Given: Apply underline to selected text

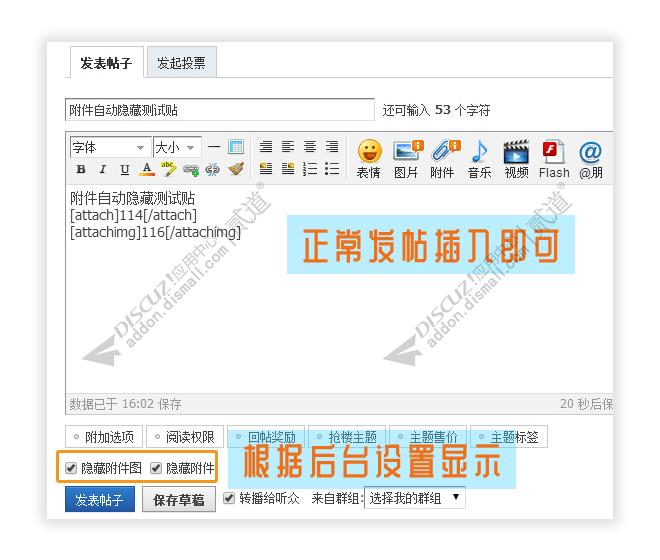Looking at the screenshot, I should [x=125, y=169].
